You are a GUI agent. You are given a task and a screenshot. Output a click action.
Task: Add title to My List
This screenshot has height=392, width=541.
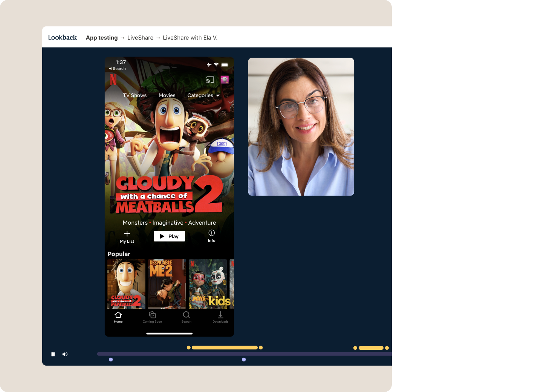(x=127, y=237)
